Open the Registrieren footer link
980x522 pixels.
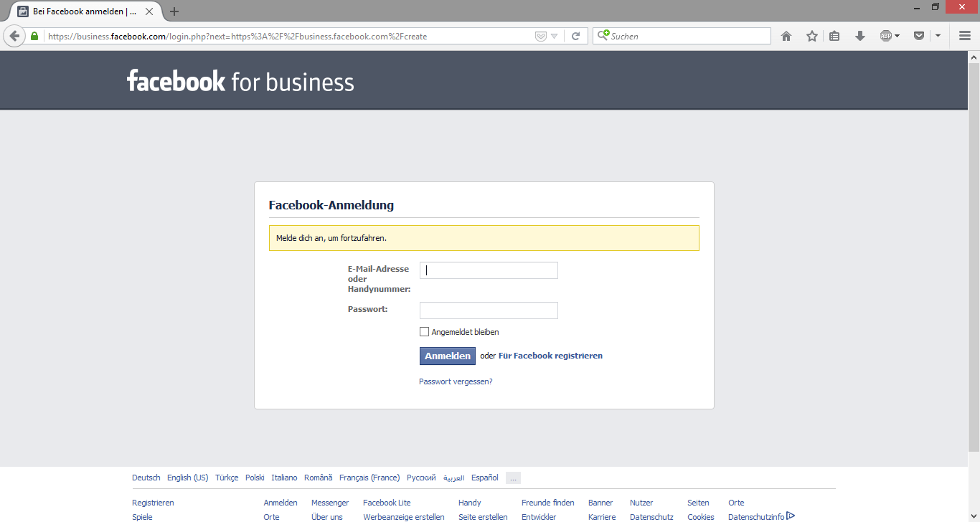tap(153, 503)
